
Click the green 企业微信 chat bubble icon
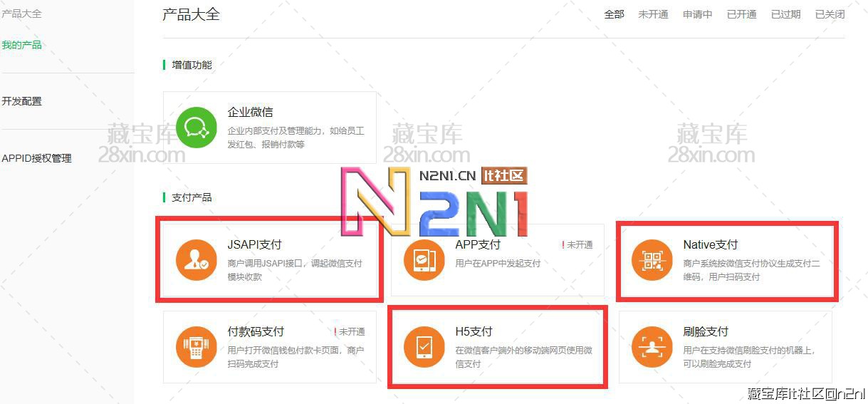click(x=196, y=127)
